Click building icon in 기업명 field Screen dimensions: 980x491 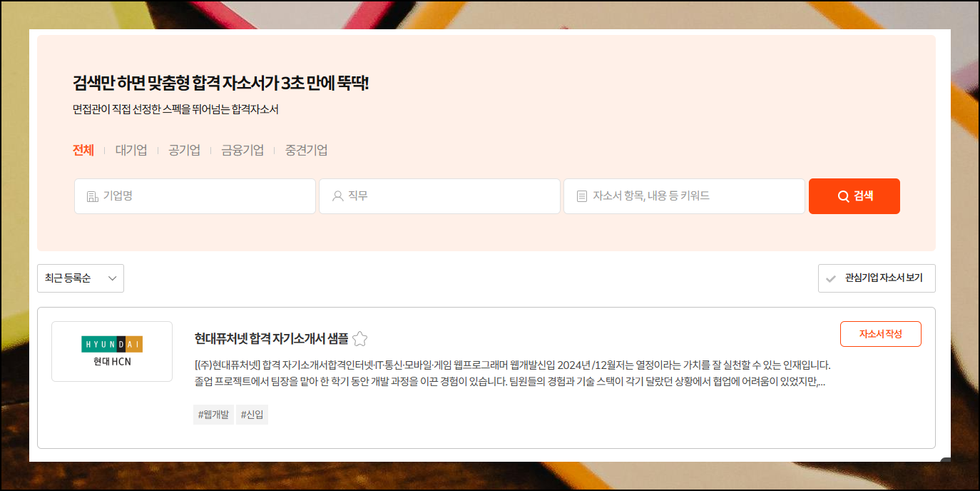[x=92, y=196]
